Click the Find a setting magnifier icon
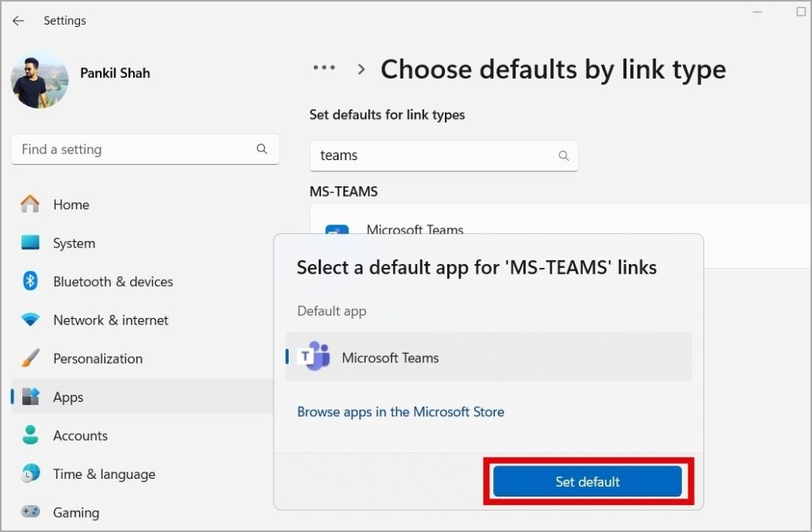 pyautogui.click(x=262, y=149)
